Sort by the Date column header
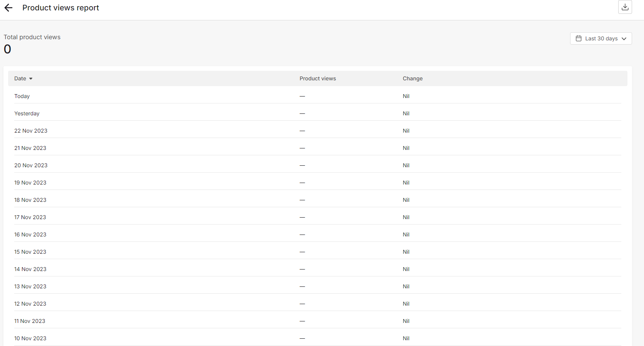This screenshot has width=644, height=346. [23, 78]
